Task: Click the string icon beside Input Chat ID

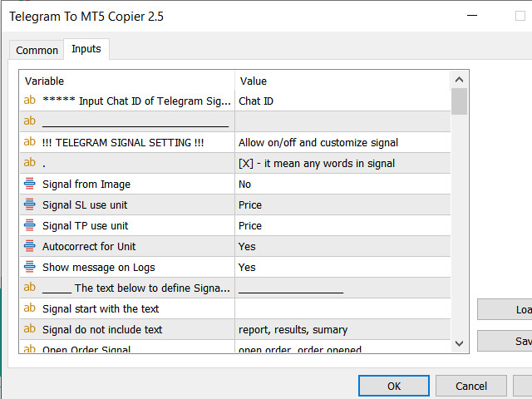Action: (x=30, y=101)
